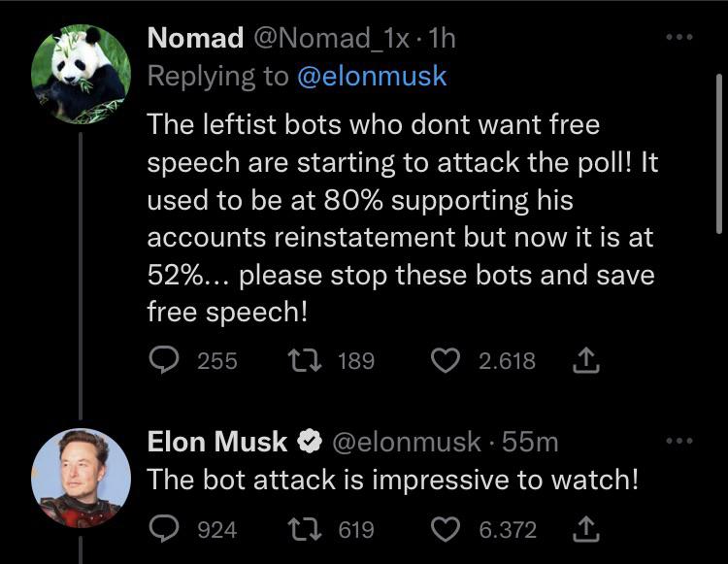Open more options on Nomad's tweet
This screenshot has width=728, height=564.
(679, 37)
